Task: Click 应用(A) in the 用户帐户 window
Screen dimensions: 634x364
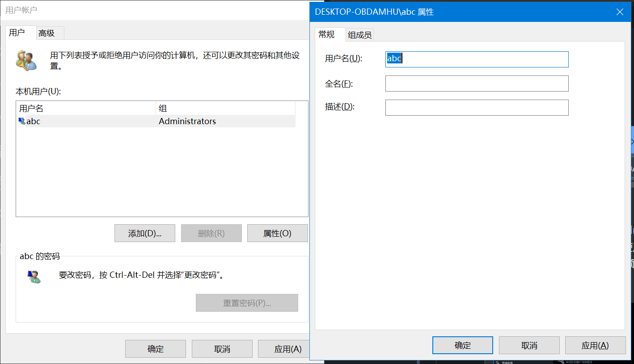Action: pyautogui.click(x=284, y=349)
